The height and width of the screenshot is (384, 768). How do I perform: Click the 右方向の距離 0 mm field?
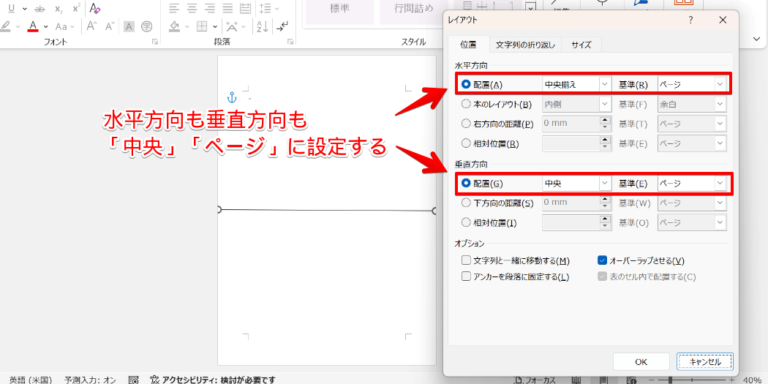[x=571, y=124]
